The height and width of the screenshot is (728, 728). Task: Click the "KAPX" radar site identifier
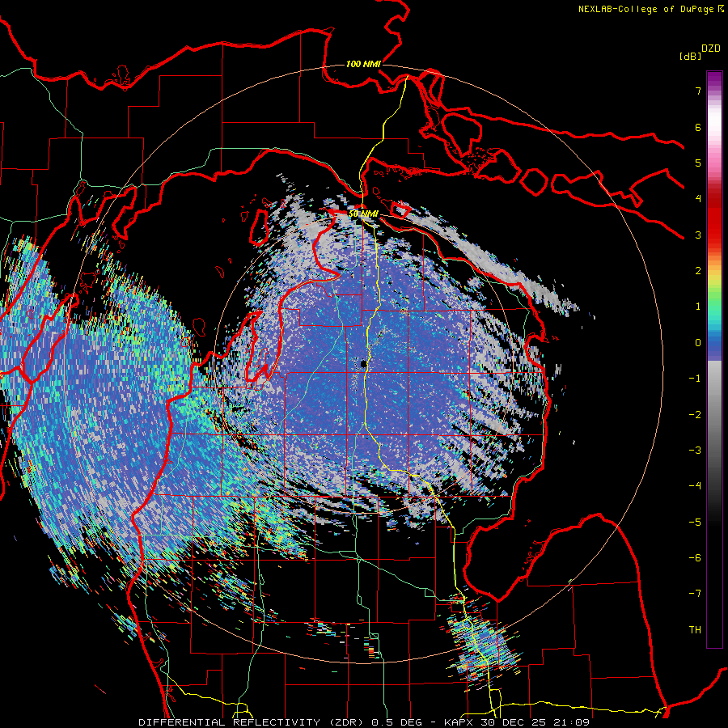(459, 722)
